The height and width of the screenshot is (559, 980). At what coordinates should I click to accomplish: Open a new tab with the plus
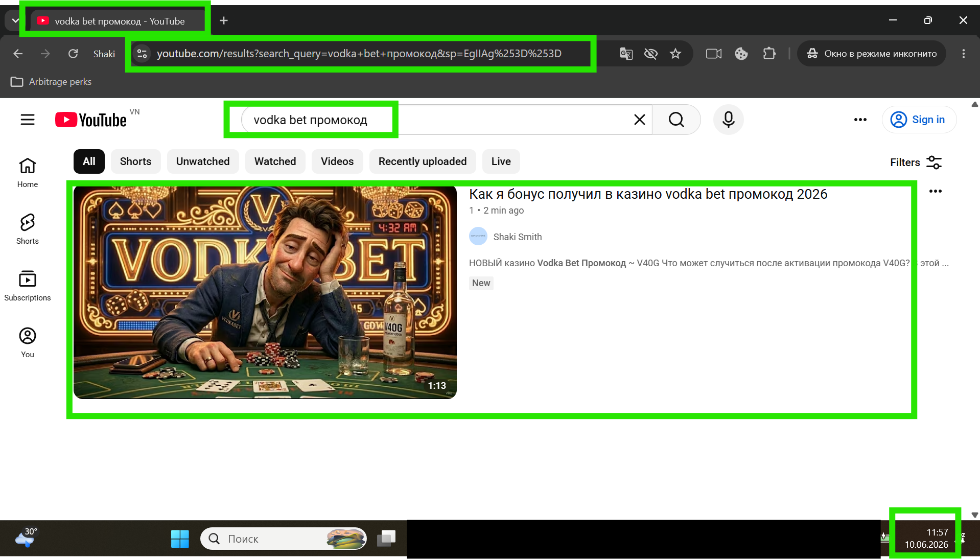point(224,20)
